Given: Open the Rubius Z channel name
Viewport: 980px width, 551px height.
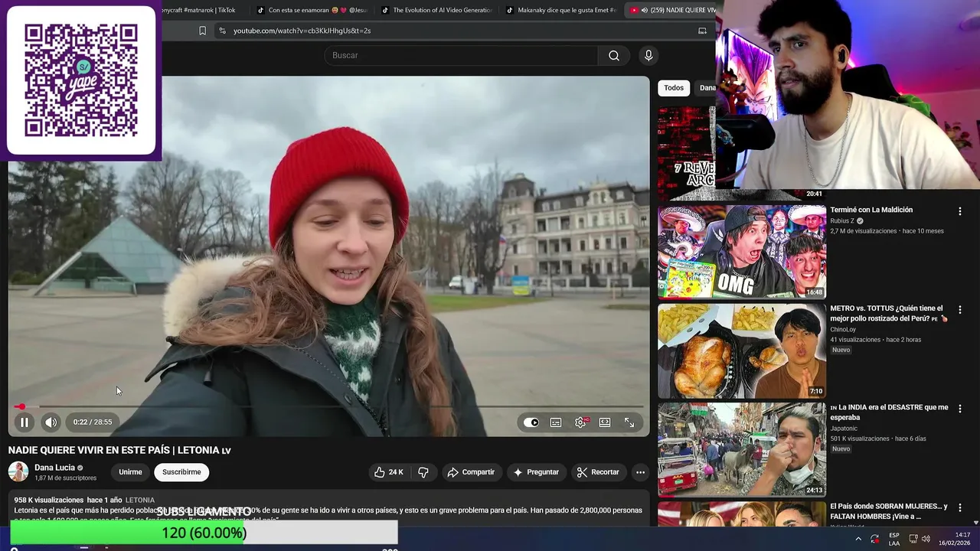Looking at the screenshot, I should coord(842,221).
